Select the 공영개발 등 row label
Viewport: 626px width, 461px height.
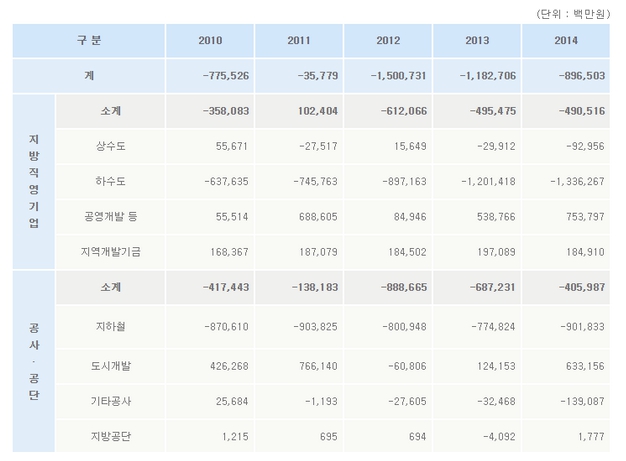[111, 217]
